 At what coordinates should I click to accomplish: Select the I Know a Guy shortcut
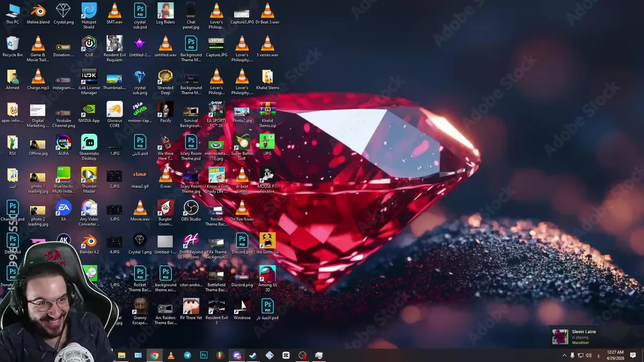(x=216, y=180)
